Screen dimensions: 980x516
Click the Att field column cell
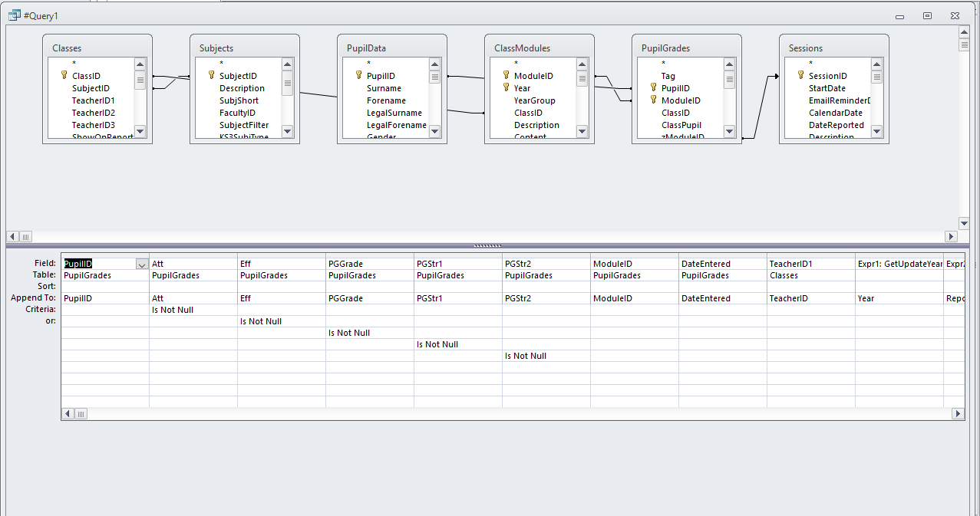click(193, 264)
